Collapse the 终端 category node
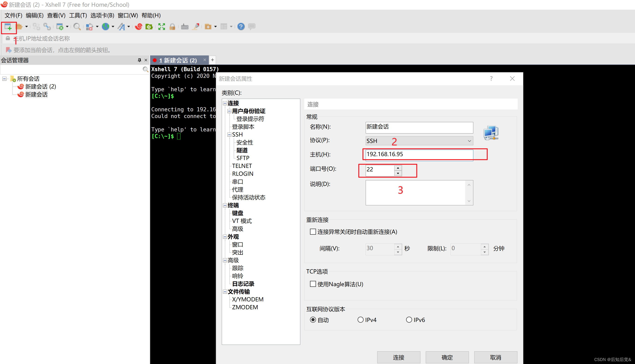Viewport: 635px width, 364px height. [x=225, y=205]
